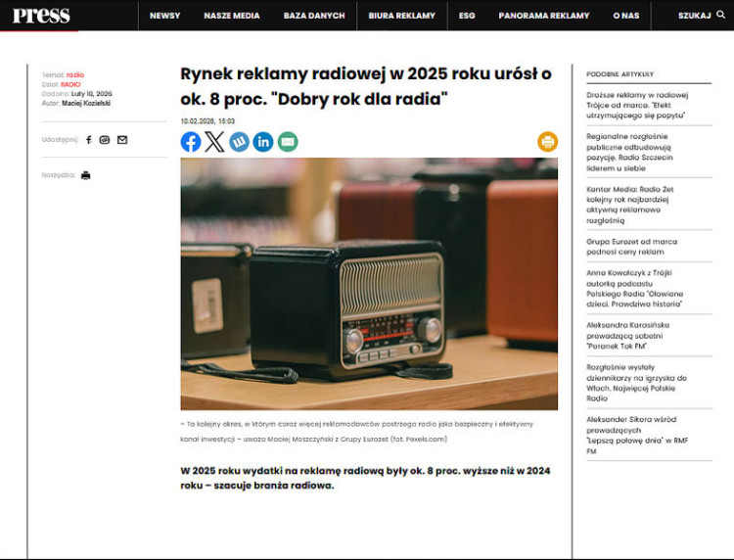This screenshot has width=734, height=560.
Task: Click the sidebar envelope email icon
Action: click(x=122, y=140)
